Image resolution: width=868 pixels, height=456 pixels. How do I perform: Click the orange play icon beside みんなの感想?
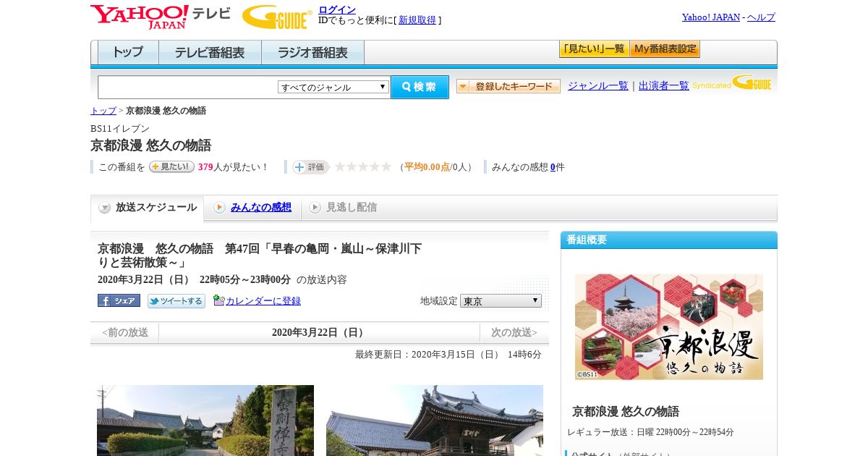point(219,208)
